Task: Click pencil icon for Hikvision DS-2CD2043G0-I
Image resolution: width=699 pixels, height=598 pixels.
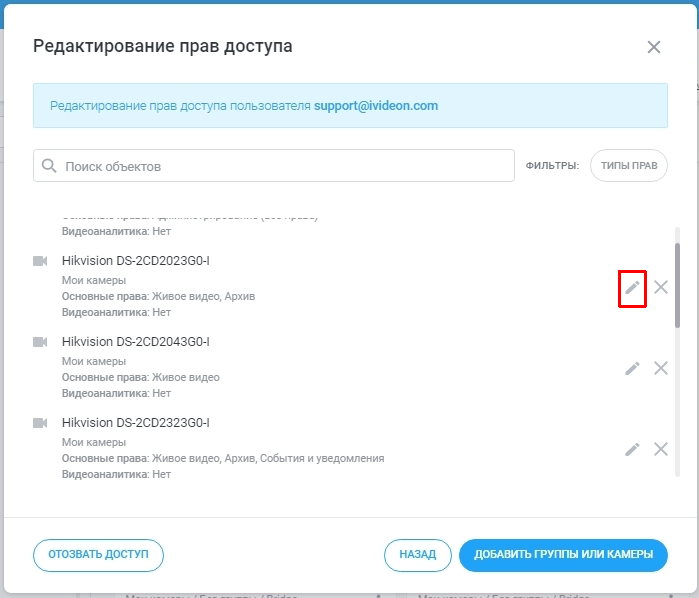Action: pos(632,368)
